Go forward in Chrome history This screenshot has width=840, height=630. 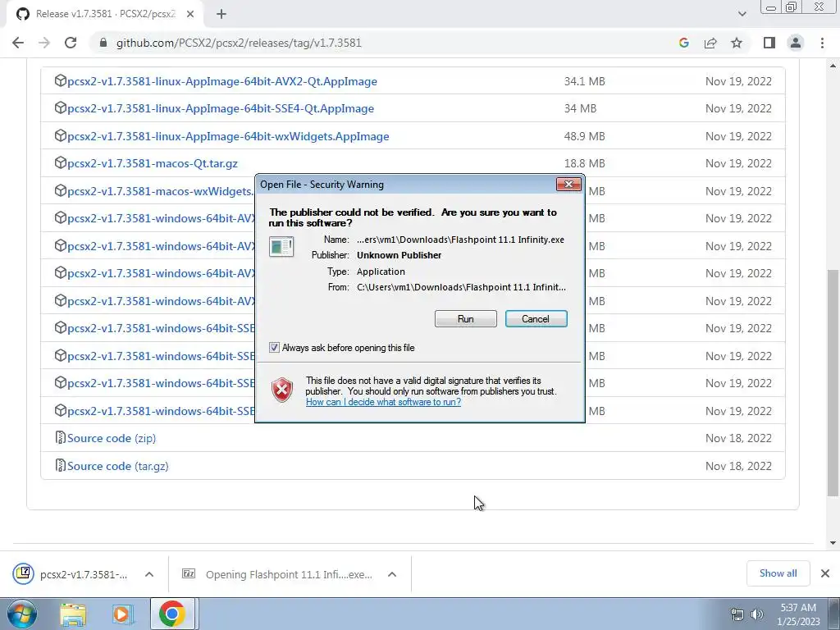[44, 43]
